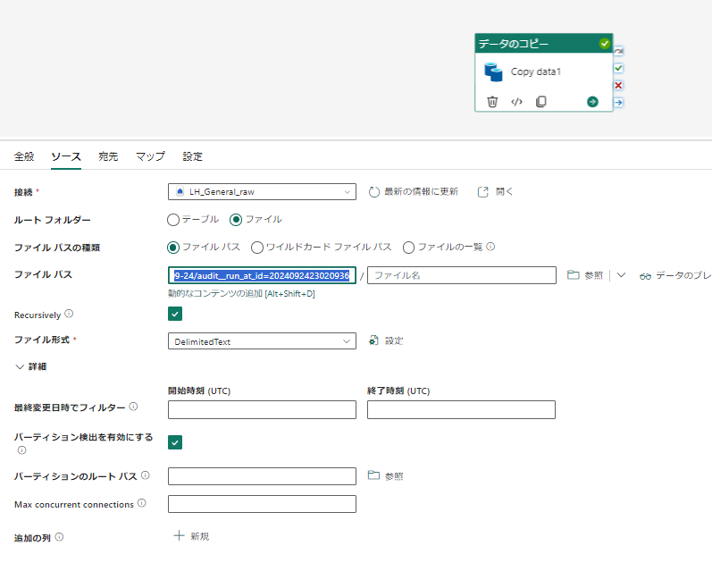This screenshot has height=588, width=712.
Task: Show info for Max concurrent connections
Action: (142, 503)
